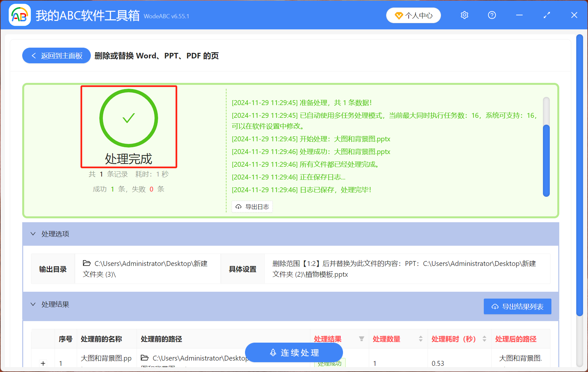
Task: Click the AB toolbox logo
Action: point(20,15)
